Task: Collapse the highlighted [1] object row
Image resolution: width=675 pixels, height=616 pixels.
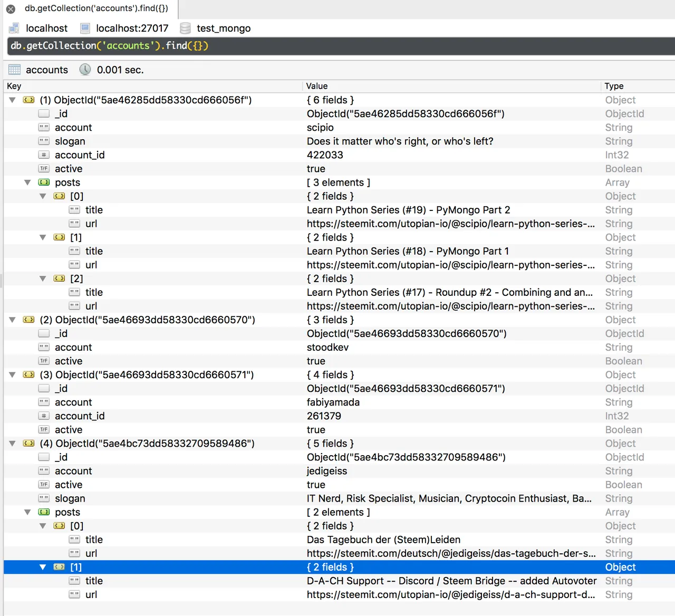Action: click(x=43, y=567)
